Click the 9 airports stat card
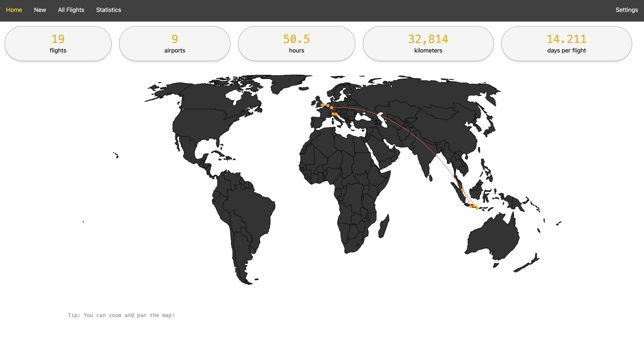This screenshot has height=337, width=644. click(174, 43)
